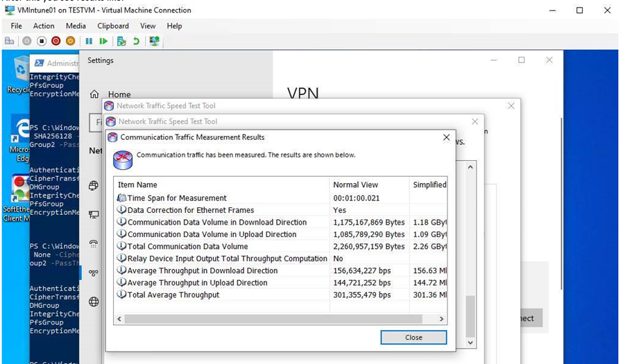
Task: Open the Action menu
Action: click(x=44, y=26)
